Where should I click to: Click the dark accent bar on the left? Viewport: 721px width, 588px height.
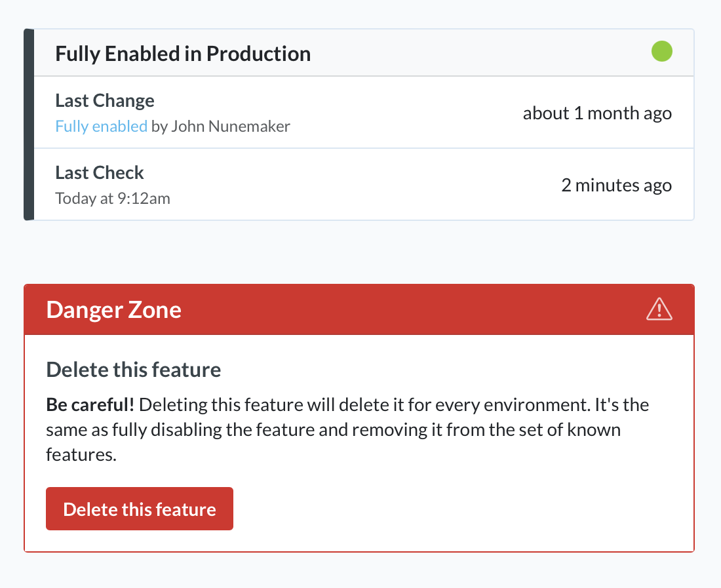(28, 125)
